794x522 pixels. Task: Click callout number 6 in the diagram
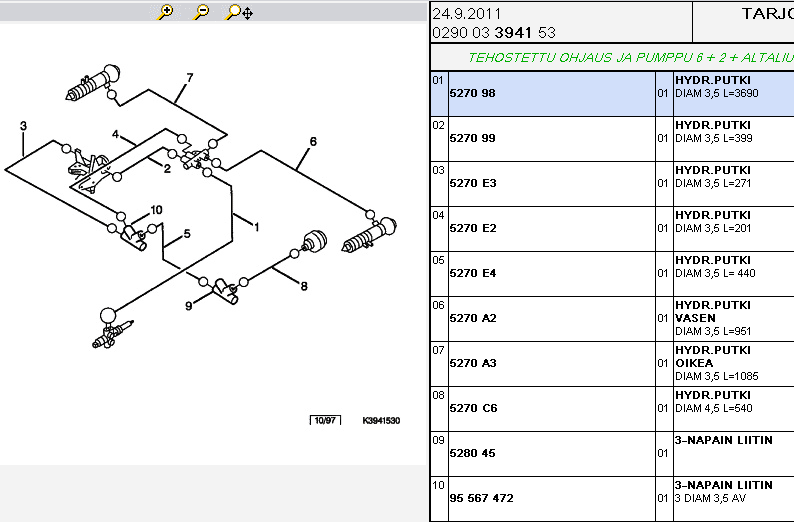tap(313, 142)
